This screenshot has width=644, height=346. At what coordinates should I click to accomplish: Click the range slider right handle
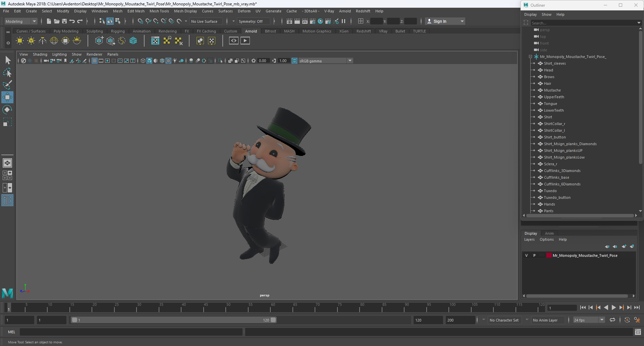[x=273, y=320]
